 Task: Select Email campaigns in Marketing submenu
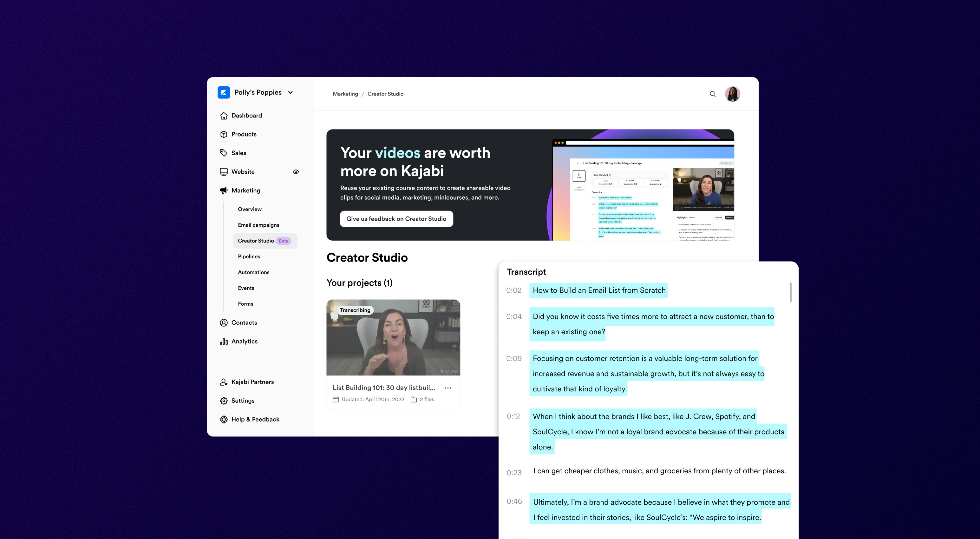click(258, 225)
